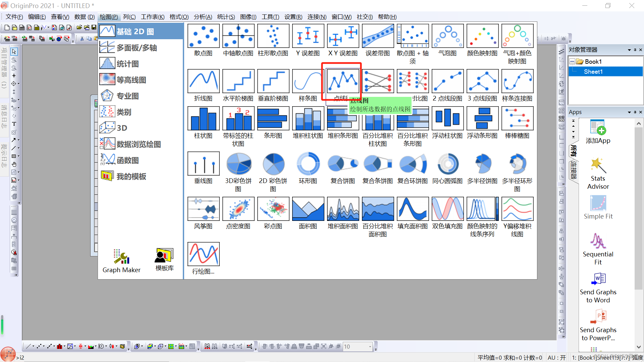Toggle the AU : 开 status indicator

click(556, 358)
